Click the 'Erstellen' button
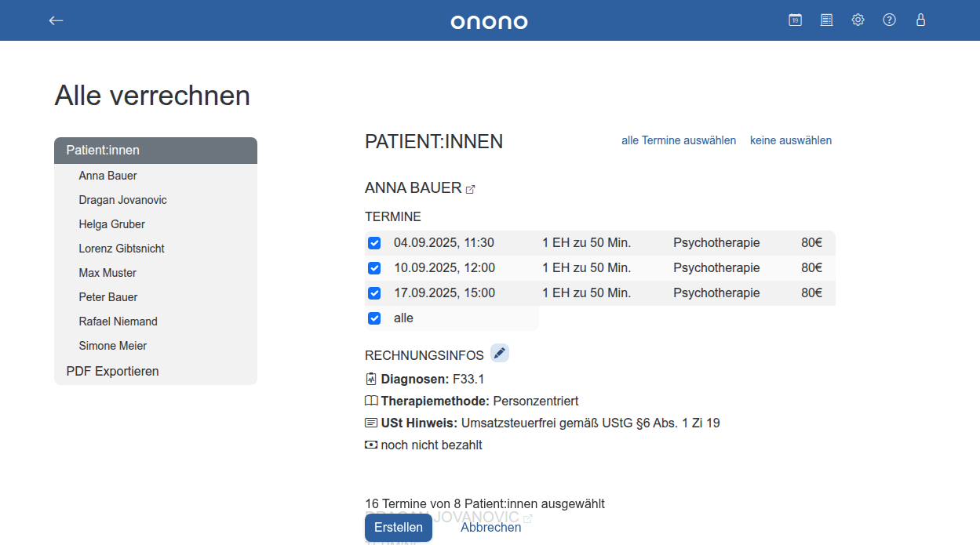980x545 pixels. 398,527
